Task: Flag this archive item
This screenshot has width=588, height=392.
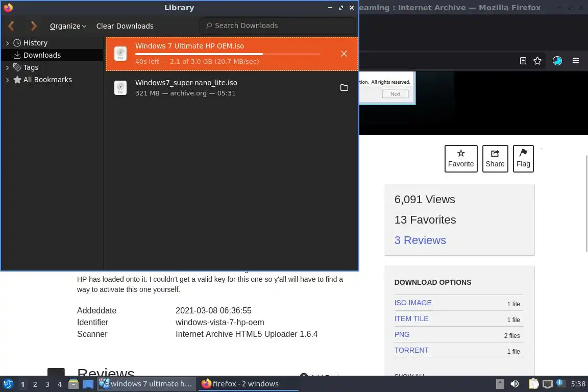Action: [x=523, y=159]
